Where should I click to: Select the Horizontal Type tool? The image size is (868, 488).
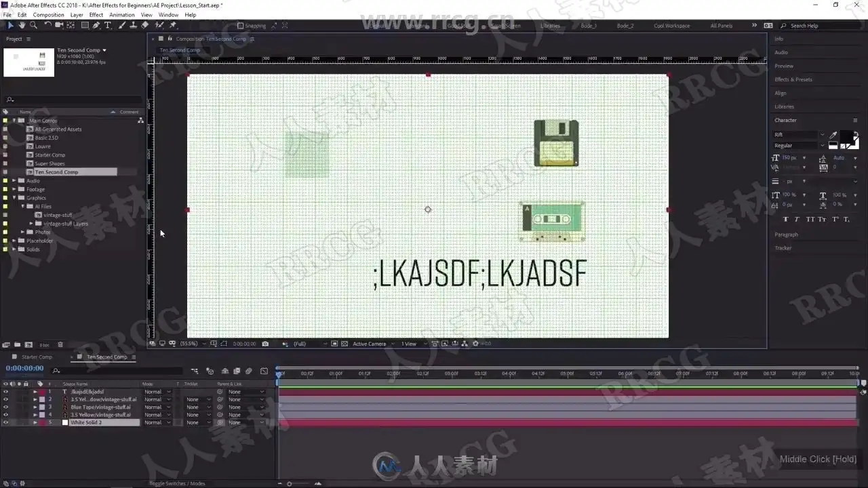[107, 25]
